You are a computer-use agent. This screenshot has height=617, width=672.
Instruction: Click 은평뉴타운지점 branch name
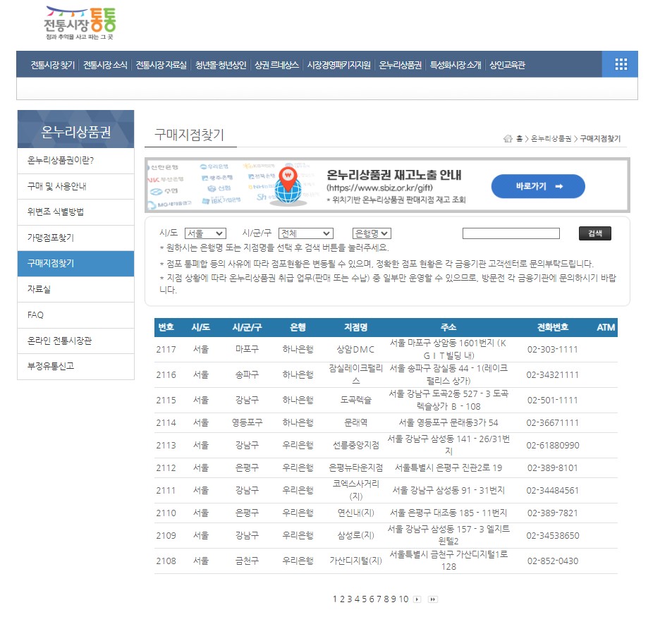point(355,468)
